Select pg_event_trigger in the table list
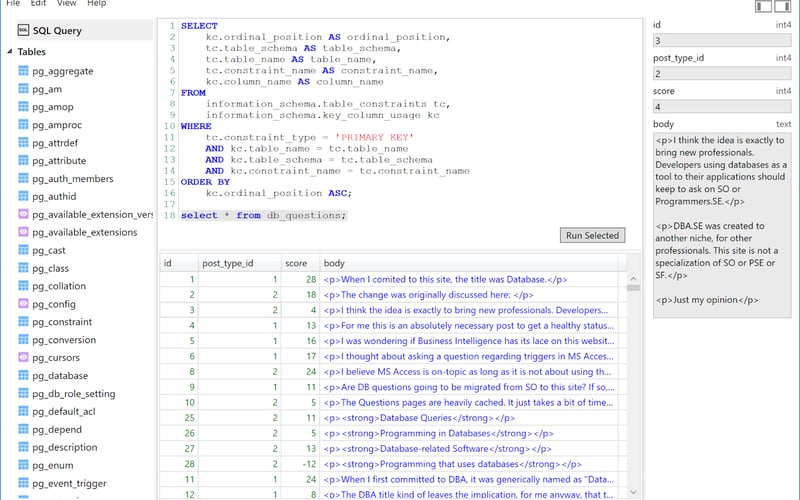800x500 pixels. point(69,483)
